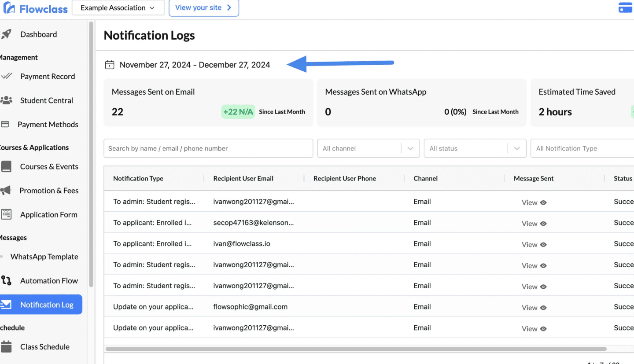Click the View your site button
The image size is (634, 364).
point(203,7)
